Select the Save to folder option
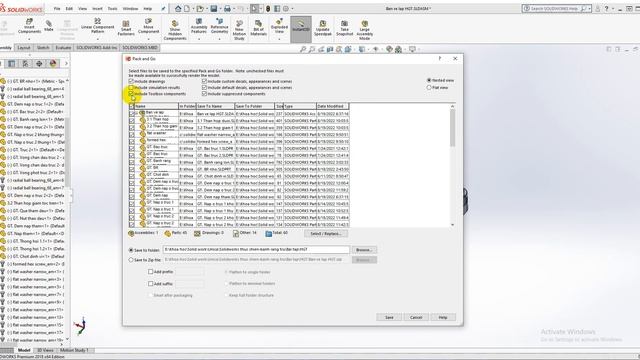The height and width of the screenshot is (360, 640). coord(131,250)
